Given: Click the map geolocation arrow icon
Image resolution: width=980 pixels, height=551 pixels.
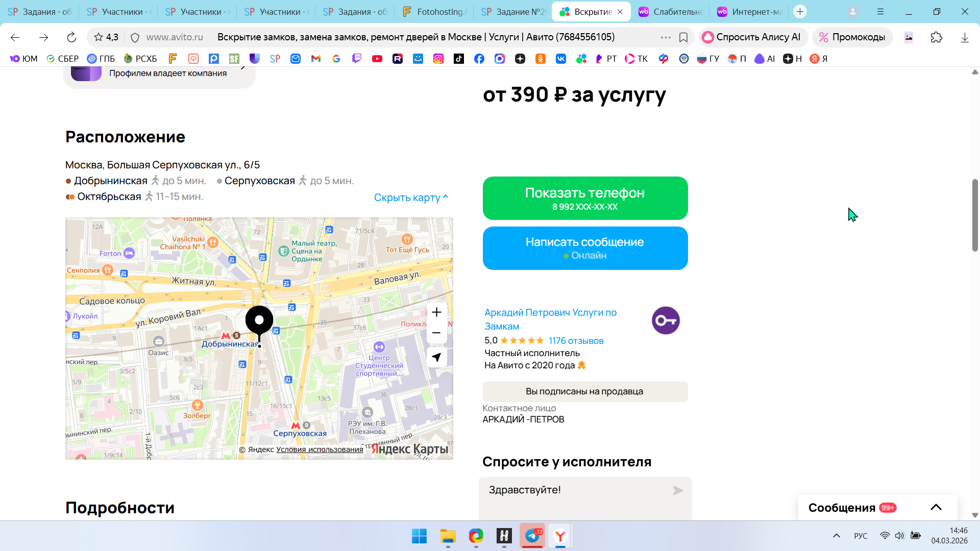Looking at the screenshot, I should point(436,357).
